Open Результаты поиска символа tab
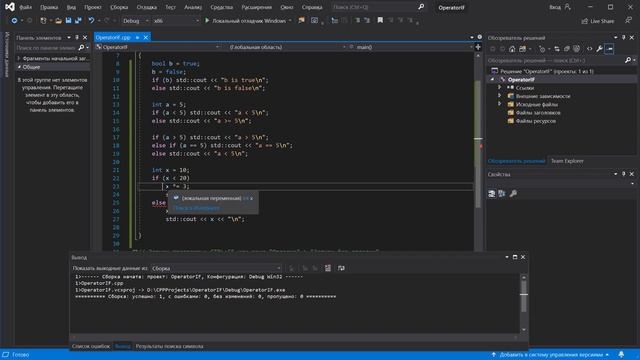 (x=169, y=346)
